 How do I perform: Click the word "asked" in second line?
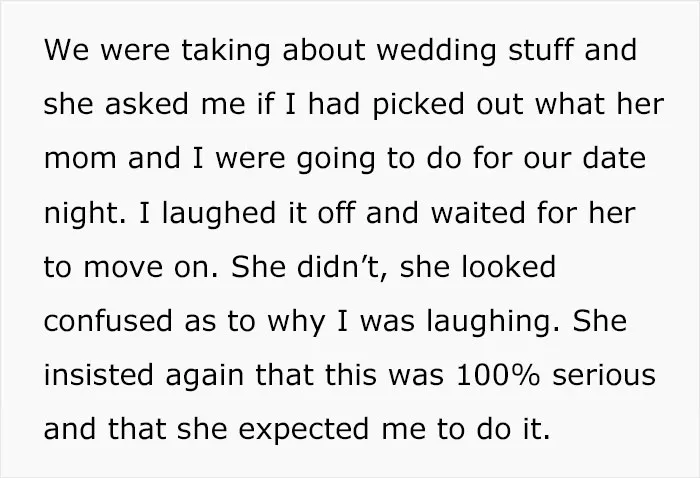(x=146, y=104)
